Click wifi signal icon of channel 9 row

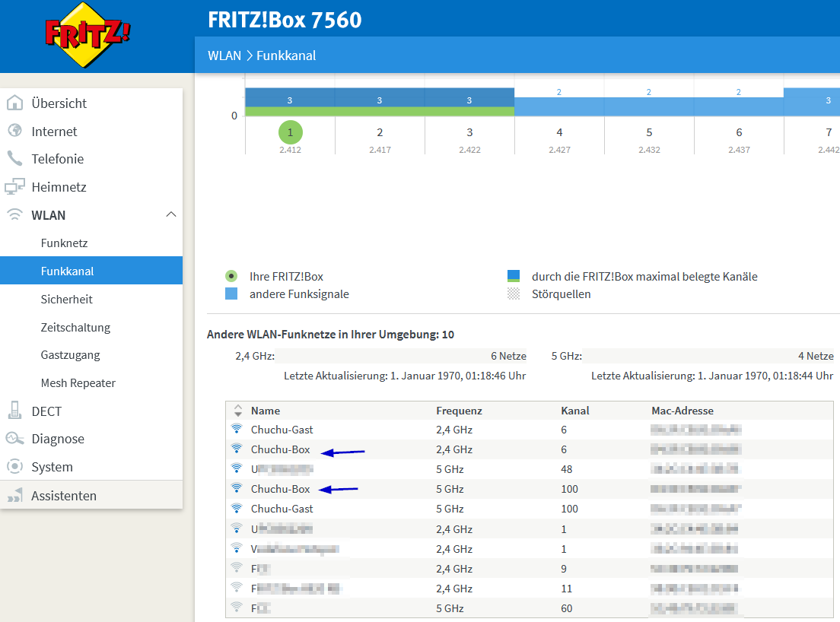click(x=237, y=568)
